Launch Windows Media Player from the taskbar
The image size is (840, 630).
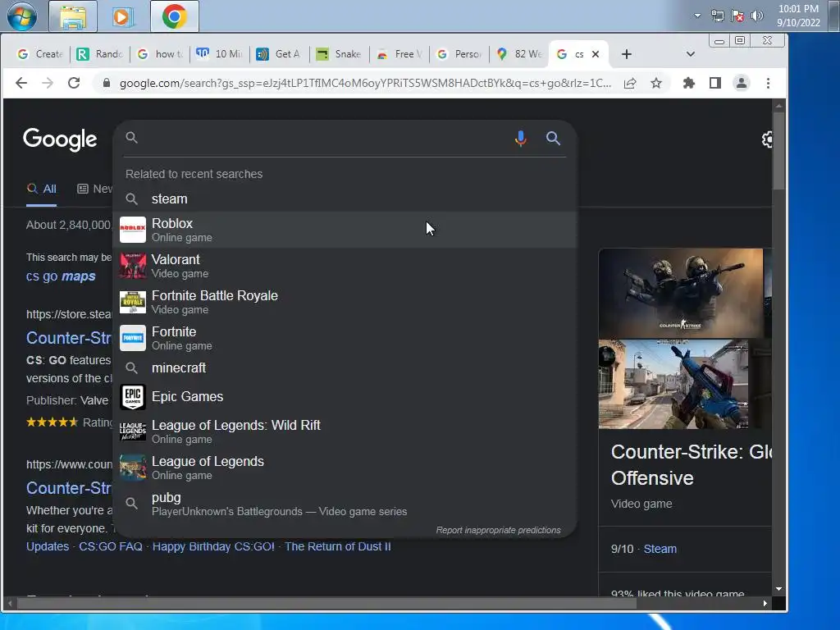(x=123, y=16)
